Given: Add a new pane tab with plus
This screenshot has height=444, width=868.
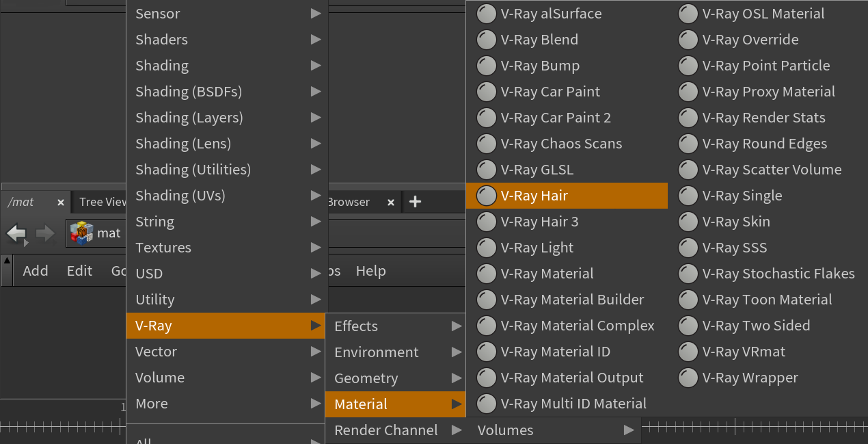Looking at the screenshot, I should [415, 202].
